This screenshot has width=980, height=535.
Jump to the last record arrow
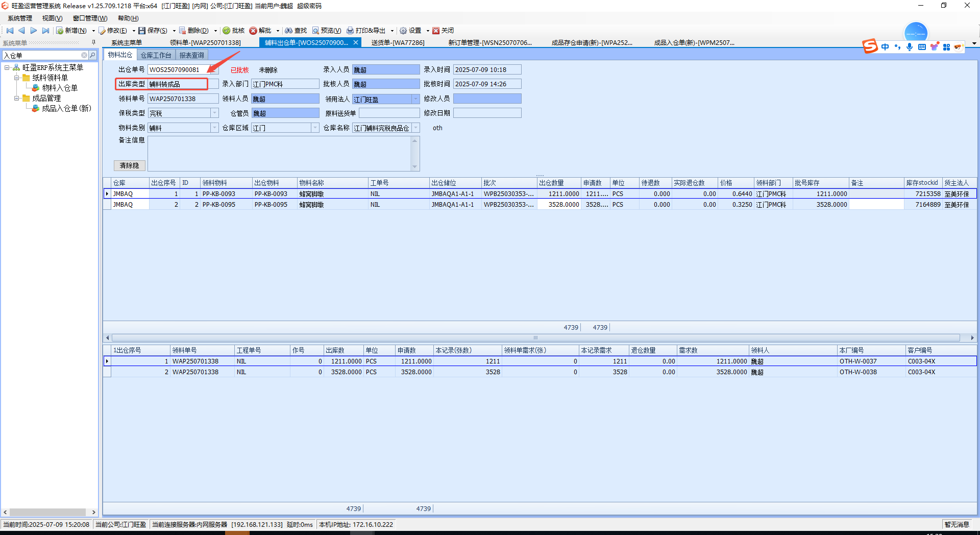pyautogui.click(x=45, y=31)
